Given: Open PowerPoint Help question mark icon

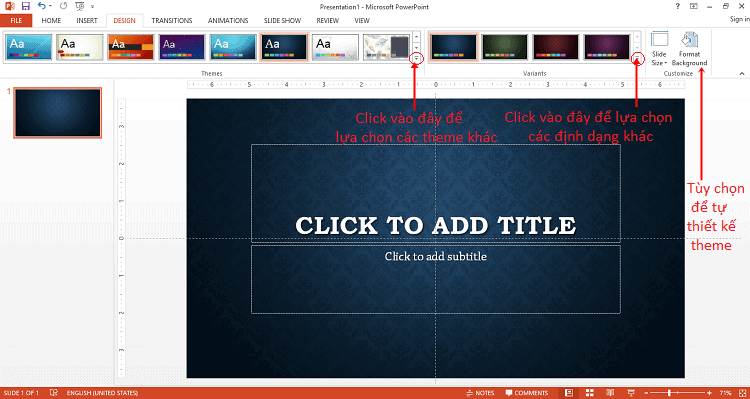Looking at the screenshot, I should (x=677, y=6).
